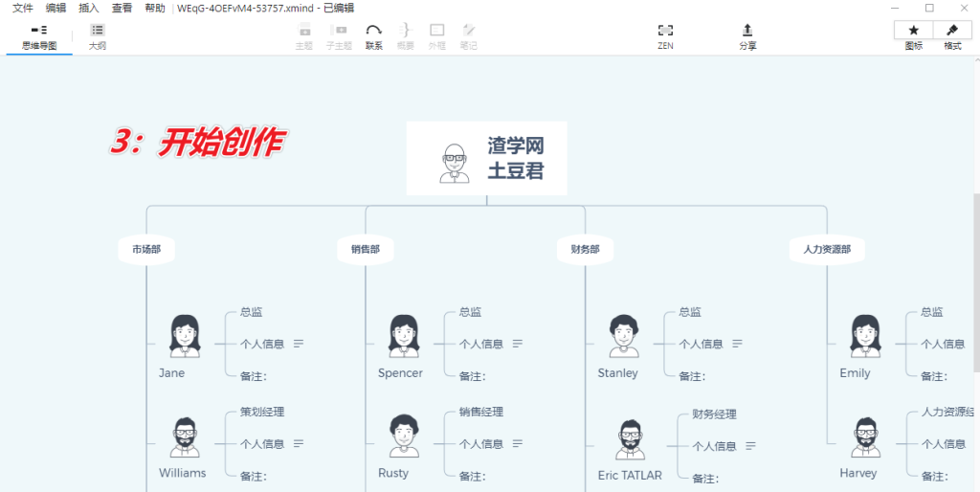
Task: Switch to the 思维导图 mind map view
Action: 39,37
